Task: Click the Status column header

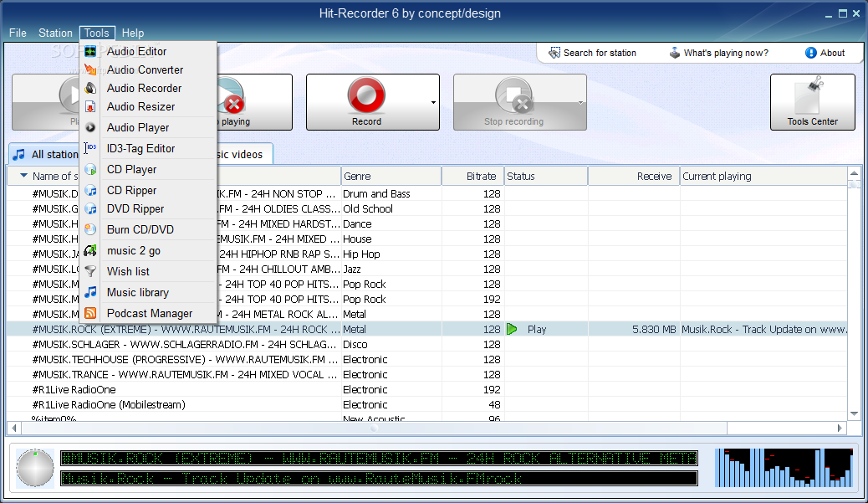Action: coord(546,176)
